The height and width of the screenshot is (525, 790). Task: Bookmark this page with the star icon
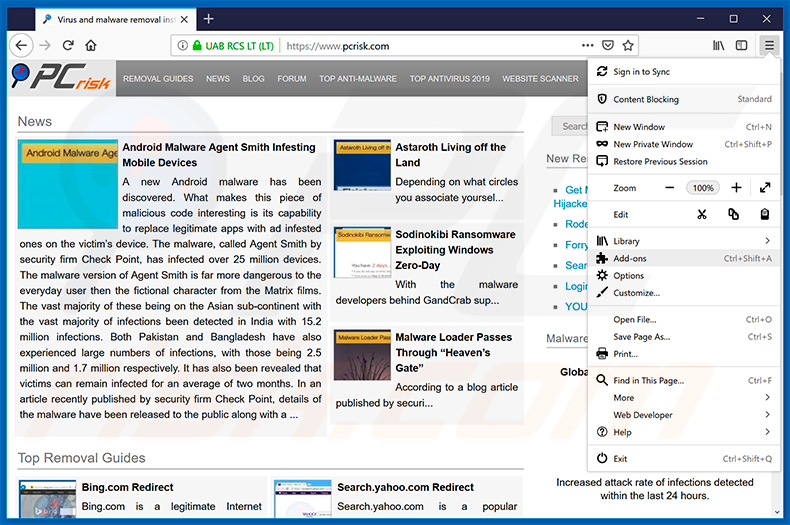628,45
